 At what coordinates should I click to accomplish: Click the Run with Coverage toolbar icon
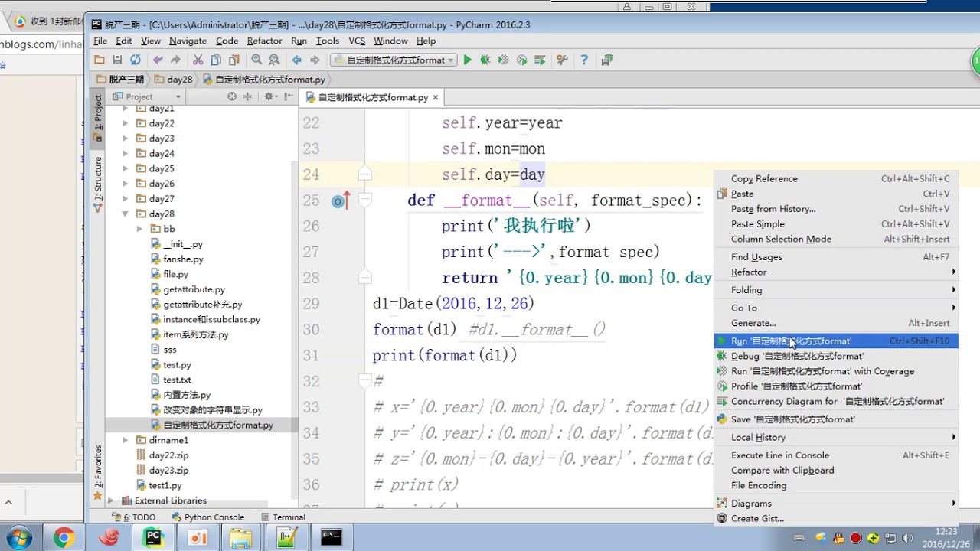tap(504, 60)
